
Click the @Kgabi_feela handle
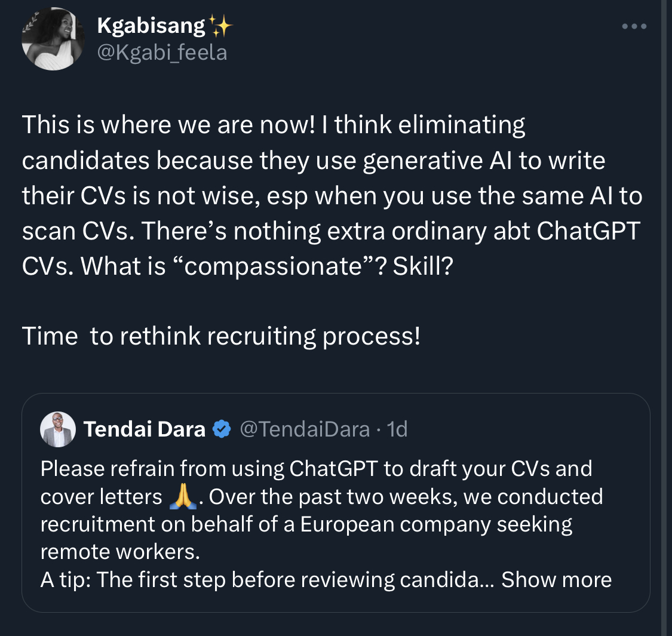click(x=162, y=53)
